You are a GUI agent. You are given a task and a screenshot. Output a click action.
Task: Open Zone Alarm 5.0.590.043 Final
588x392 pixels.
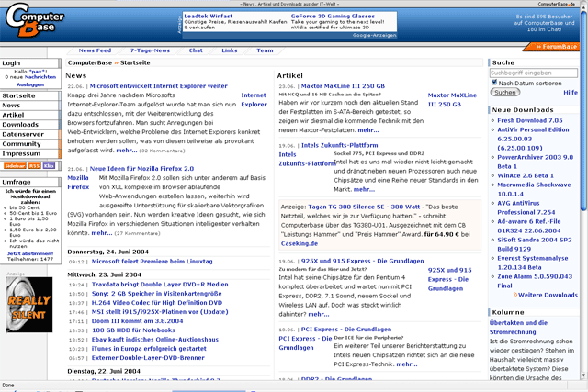pos(535,281)
